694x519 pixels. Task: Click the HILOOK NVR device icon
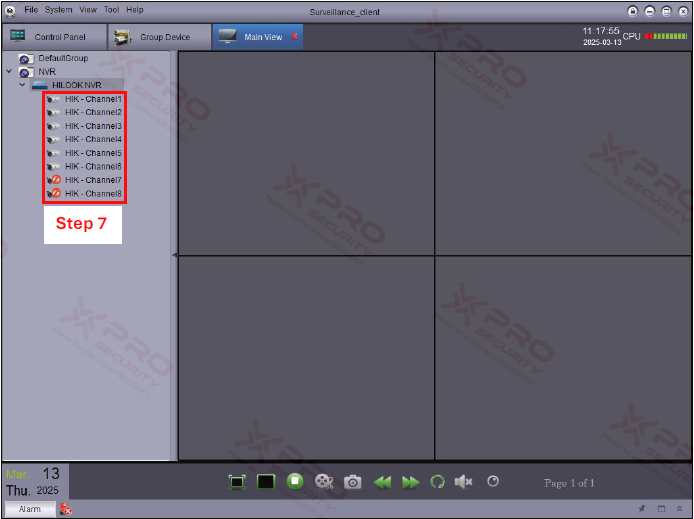click(40, 85)
